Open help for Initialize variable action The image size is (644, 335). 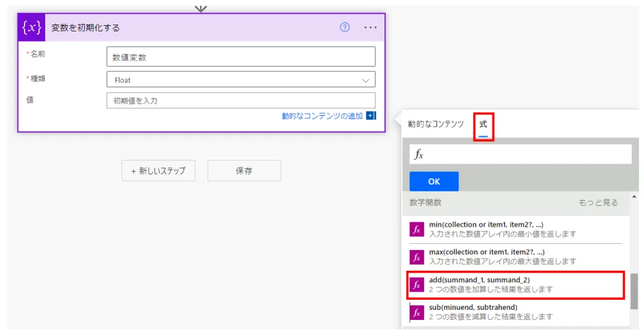[x=345, y=27]
